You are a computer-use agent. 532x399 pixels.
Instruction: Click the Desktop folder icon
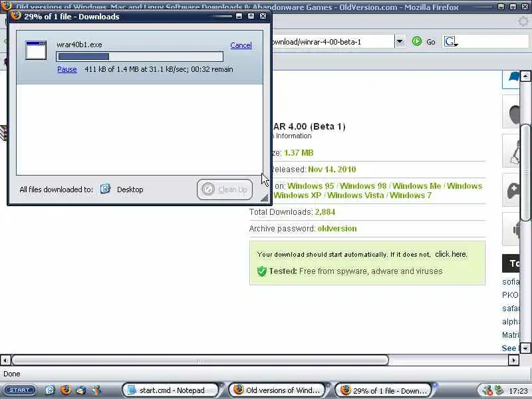105,189
